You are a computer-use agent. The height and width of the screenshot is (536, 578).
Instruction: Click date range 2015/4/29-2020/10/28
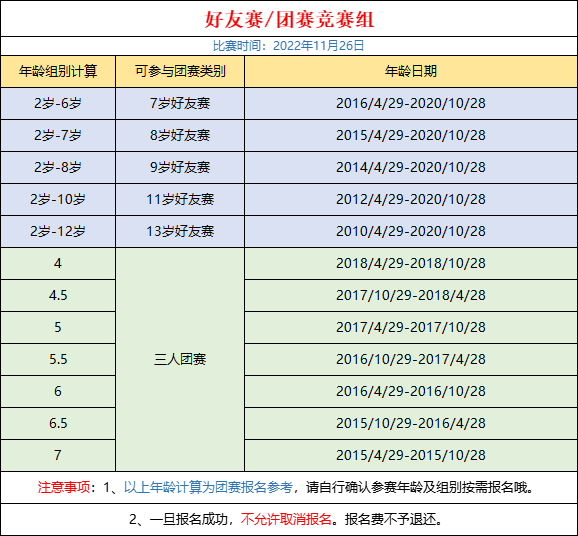tap(411, 135)
